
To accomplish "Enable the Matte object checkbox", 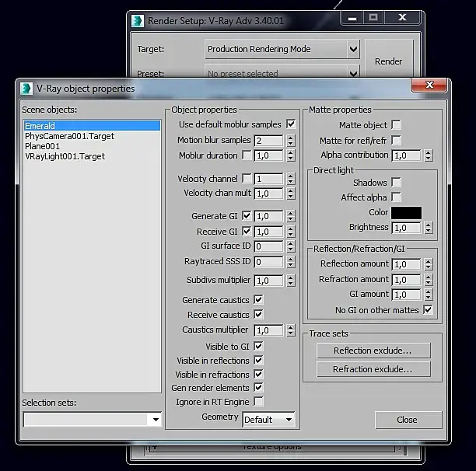I will (x=396, y=124).
